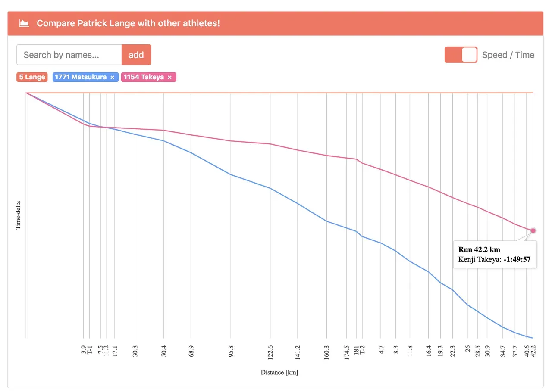This screenshot has height=392, width=552.
Task: Remove the 1154 Takeya athlete tag
Action: point(170,77)
